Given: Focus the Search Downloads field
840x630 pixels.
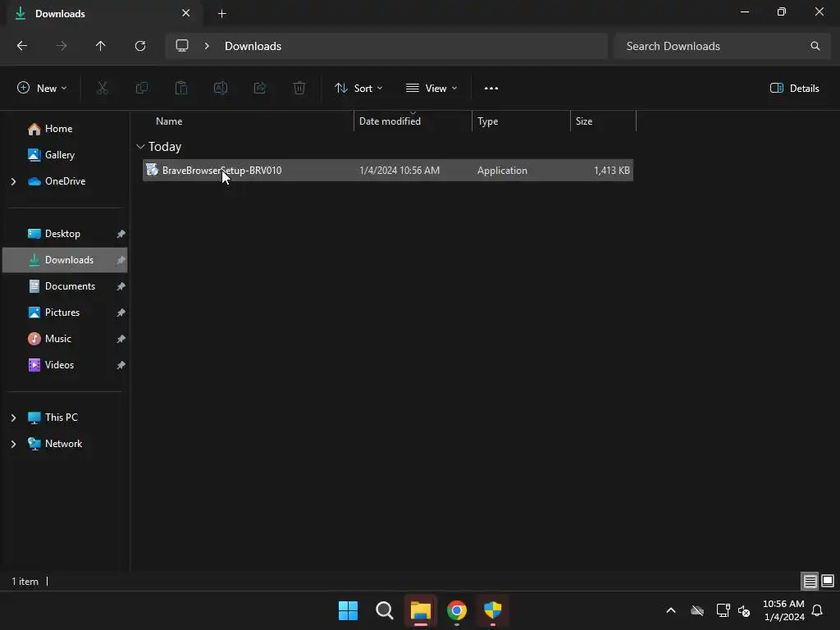Looking at the screenshot, I should pos(722,46).
